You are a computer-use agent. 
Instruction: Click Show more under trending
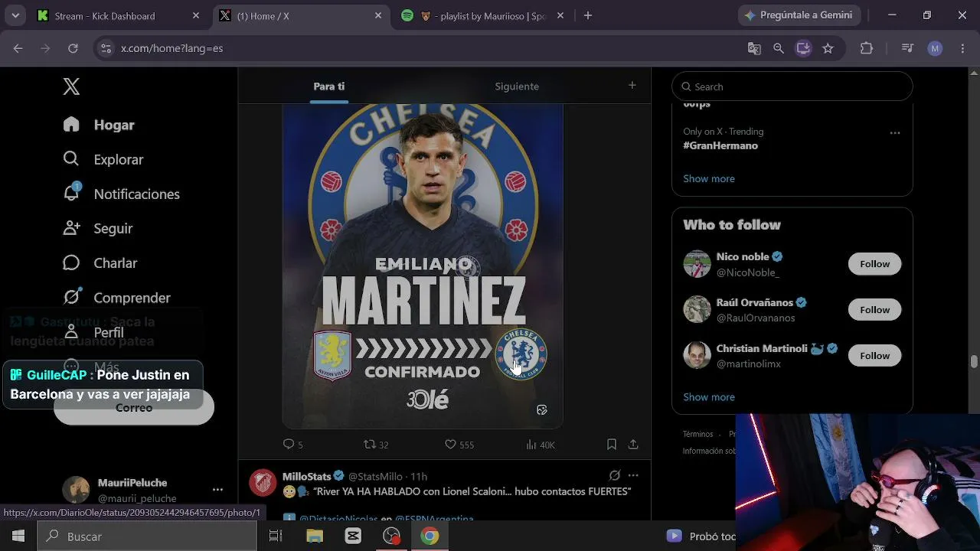coord(709,178)
